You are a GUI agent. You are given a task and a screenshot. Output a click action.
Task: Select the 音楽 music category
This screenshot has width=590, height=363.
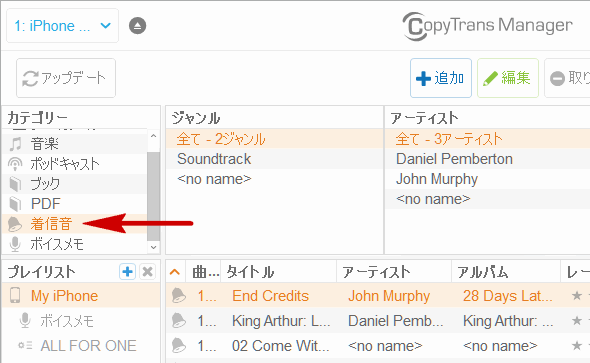[x=75, y=143]
